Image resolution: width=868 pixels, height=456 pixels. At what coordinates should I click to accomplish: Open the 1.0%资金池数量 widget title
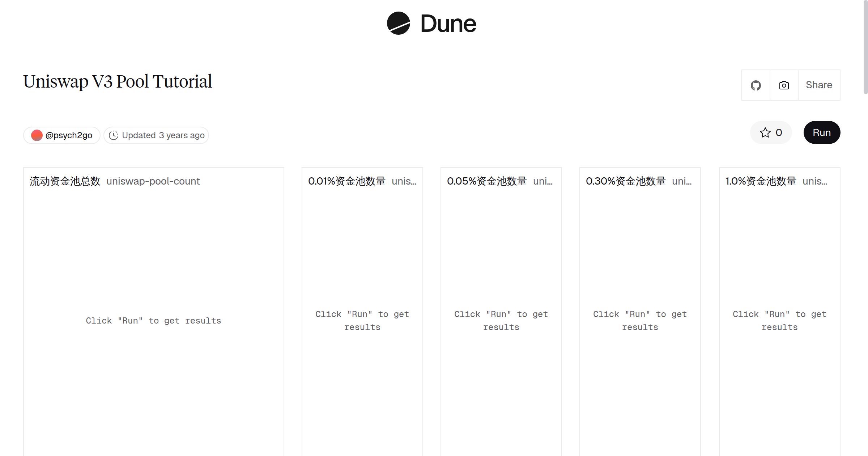click(761, 181)
